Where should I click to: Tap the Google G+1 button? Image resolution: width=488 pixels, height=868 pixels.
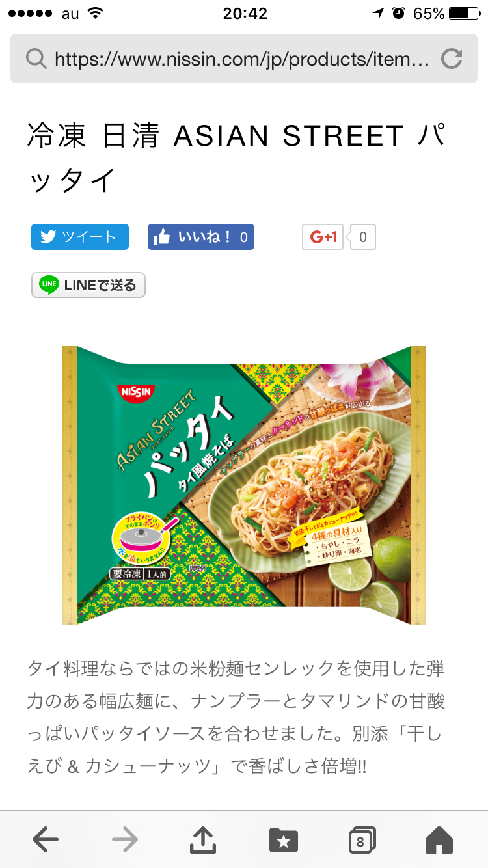tap(323, 237)
